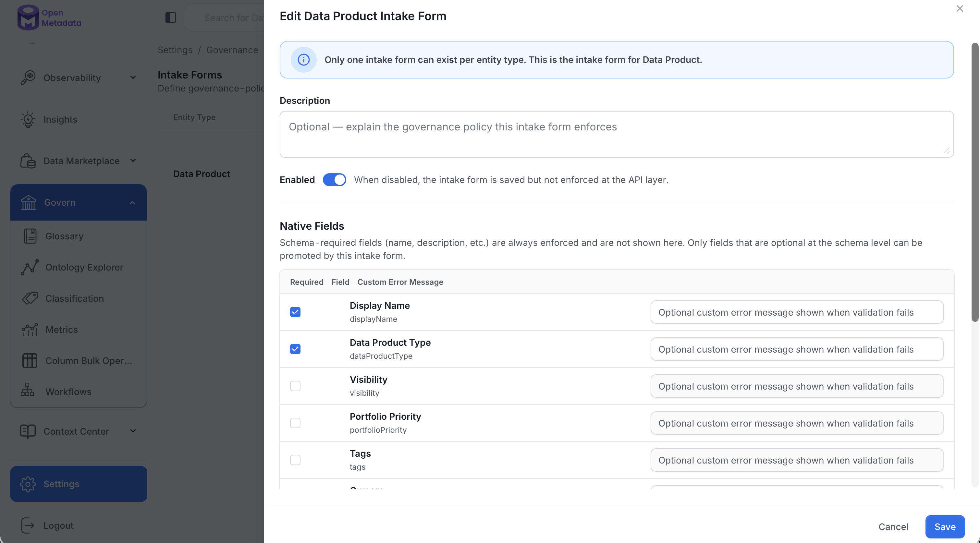The width and height of the screenshot is (980, 543).
Task: Expand the Context Center chevron
Action: [x=133, y=431]
